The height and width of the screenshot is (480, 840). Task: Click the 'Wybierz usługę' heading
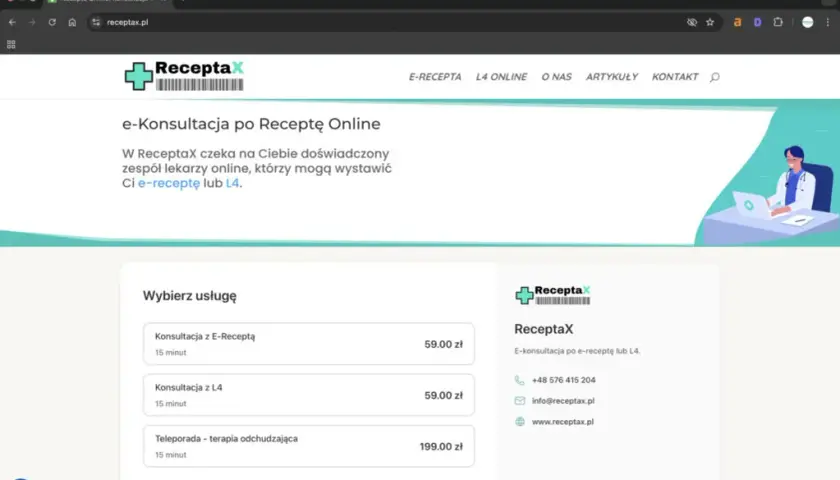[x=190, y=296]
